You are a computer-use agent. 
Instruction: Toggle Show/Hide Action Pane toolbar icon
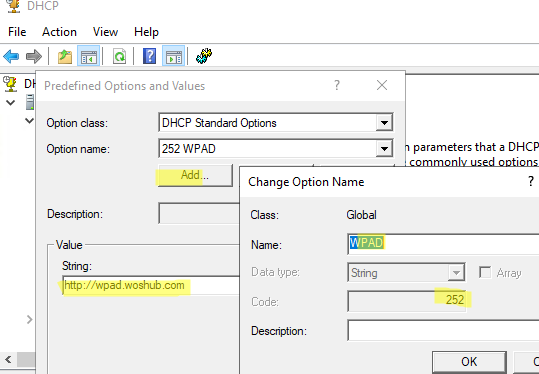[174, 56]
